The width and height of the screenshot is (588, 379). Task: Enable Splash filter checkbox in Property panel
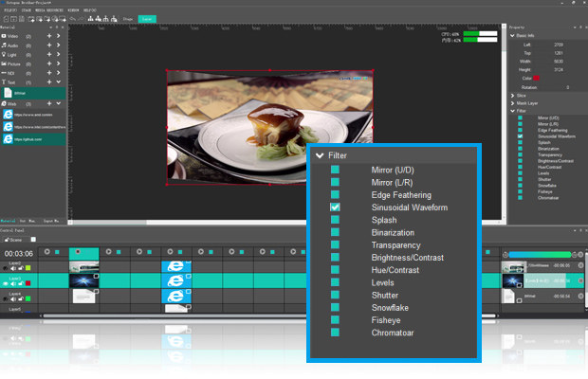coord(520,142)
